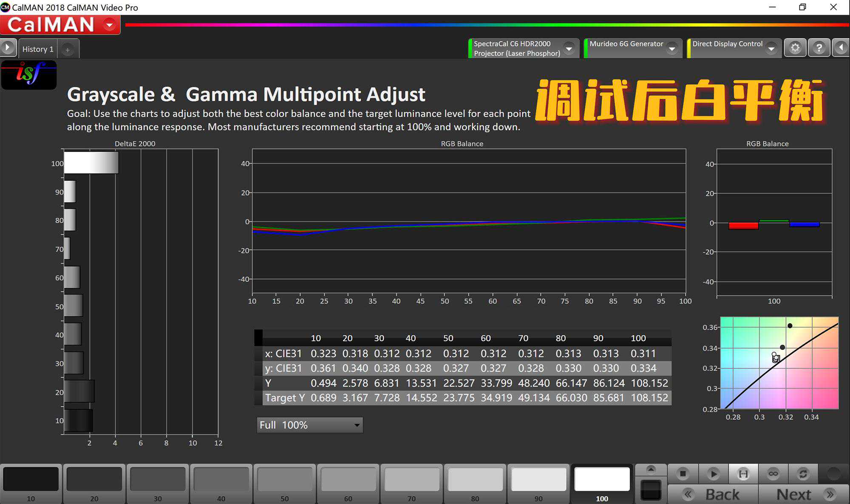850x504 pixels.
Task: Expand the Murideo 6G Generator dropdown
Action: pyautogui.click(x=672, y=48)
